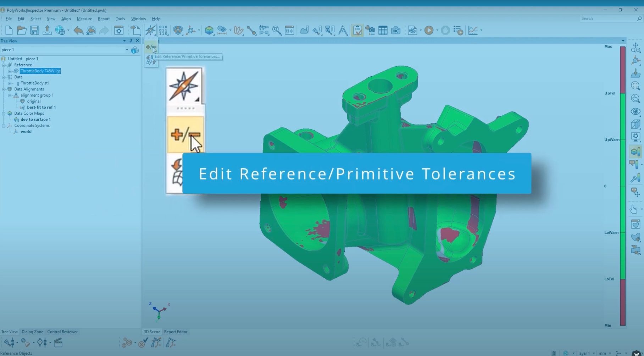Click the Dialog Zone tab button
The height and width of the screenshot is (356, 644).
click(32, 332)
